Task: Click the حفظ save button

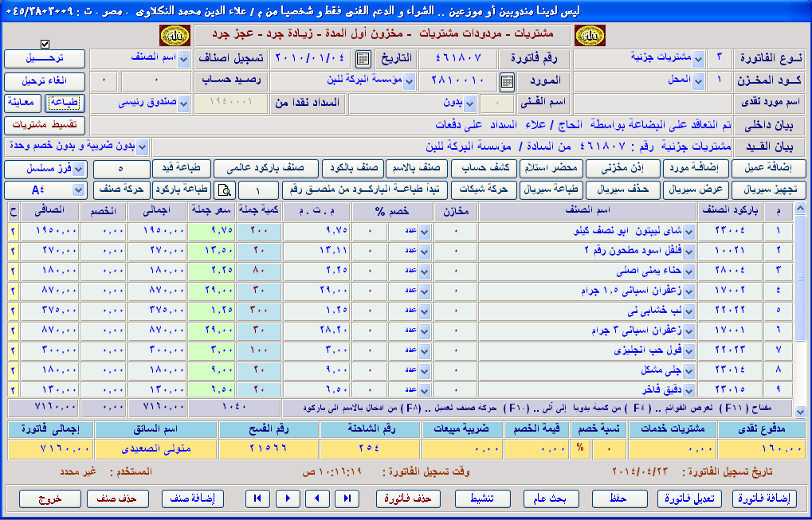Action: coord(620,498)
